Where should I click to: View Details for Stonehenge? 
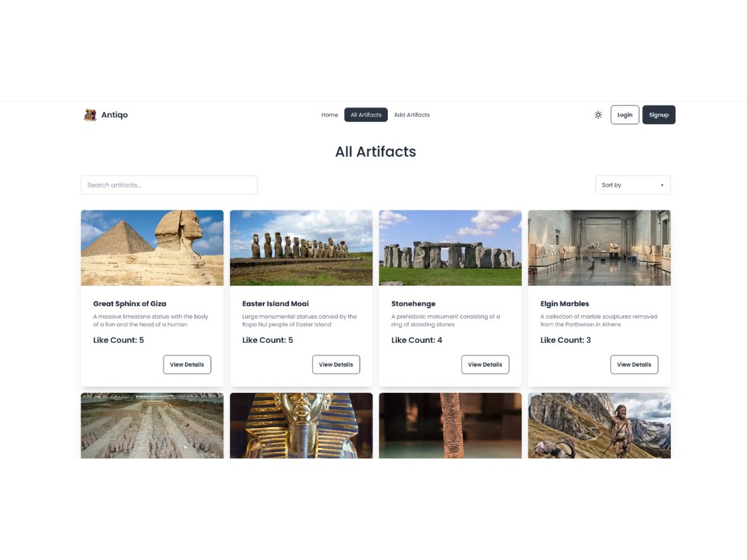click(x=485, y=364)
